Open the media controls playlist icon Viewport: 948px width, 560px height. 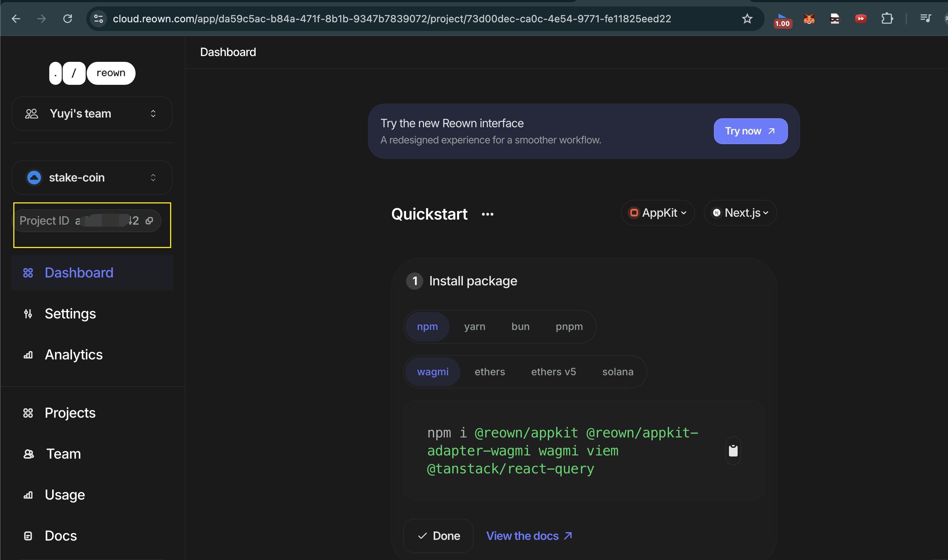click(925, 18)
